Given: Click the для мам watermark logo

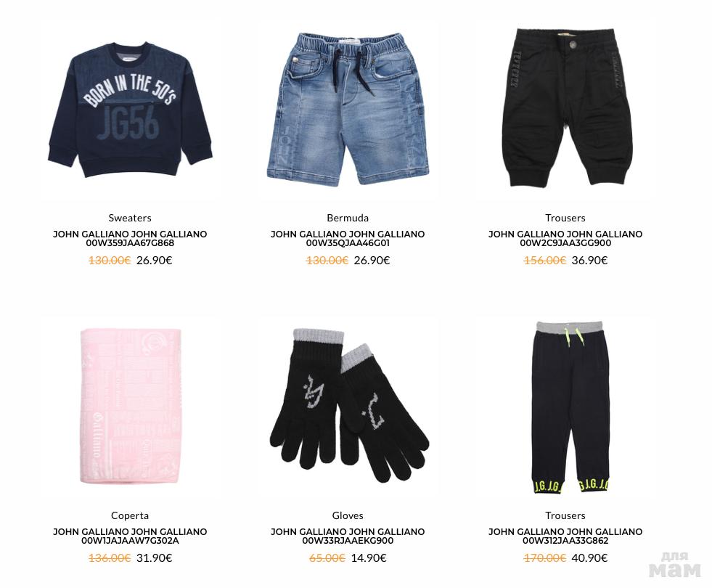Looking at the screenshot, I should 675,565.
